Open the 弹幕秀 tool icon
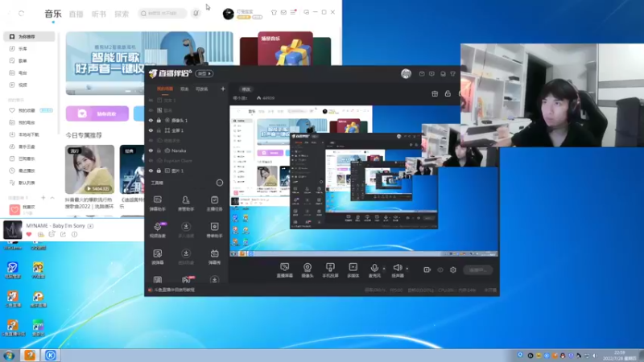 tap(214, 257)
